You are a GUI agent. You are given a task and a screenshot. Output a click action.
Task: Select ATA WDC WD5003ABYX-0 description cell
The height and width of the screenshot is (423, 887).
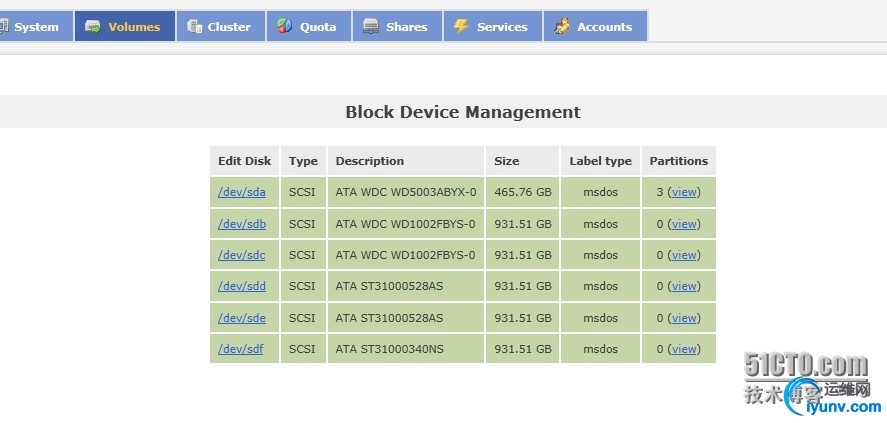(x=406, y=192)
